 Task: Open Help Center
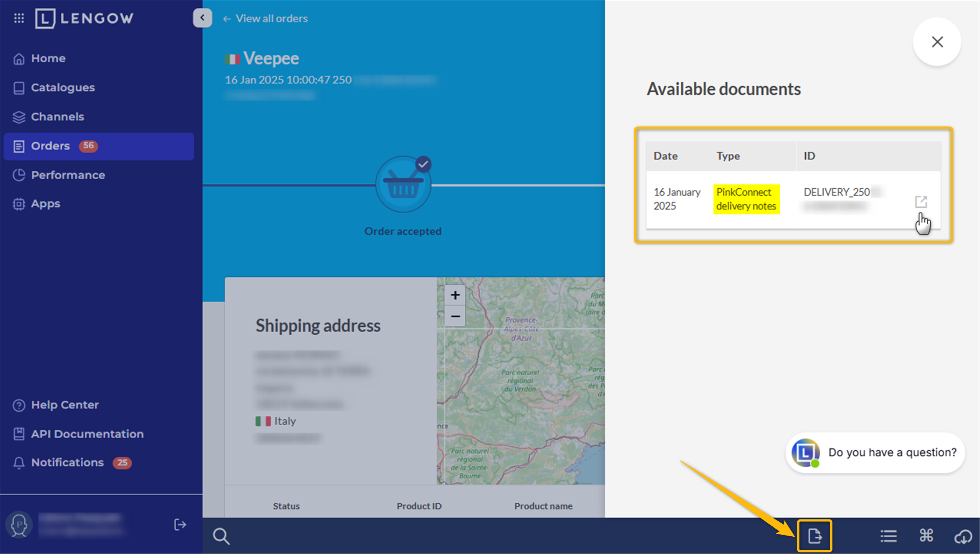65,405
